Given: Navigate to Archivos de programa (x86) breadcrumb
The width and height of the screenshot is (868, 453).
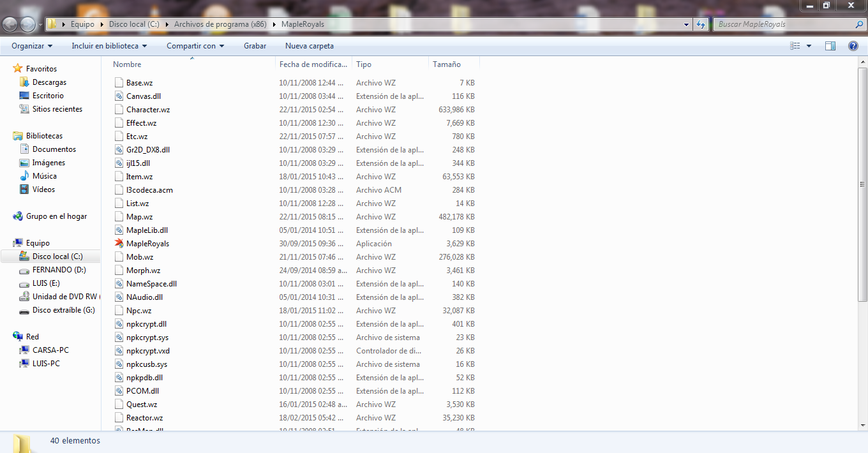Looking at the screenshot, I should point(220,24).
